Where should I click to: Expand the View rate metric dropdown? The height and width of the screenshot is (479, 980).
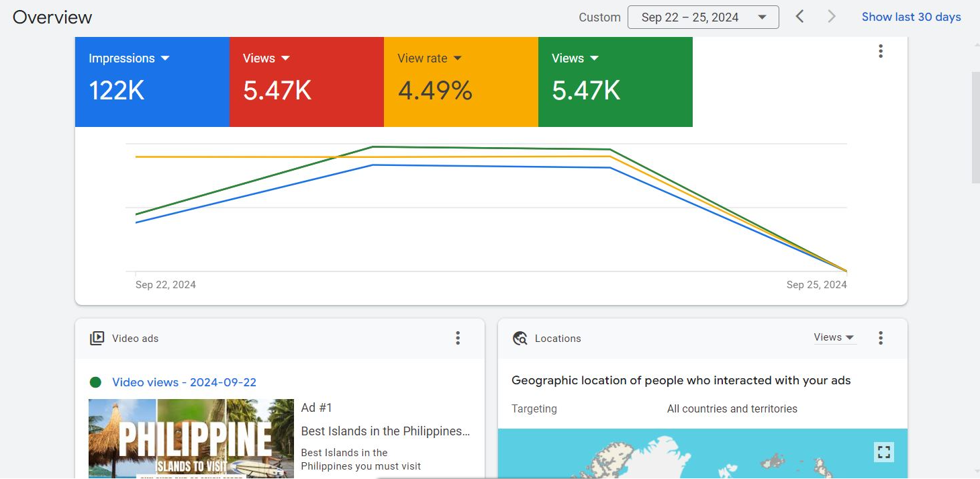click(x=458, y=58)
